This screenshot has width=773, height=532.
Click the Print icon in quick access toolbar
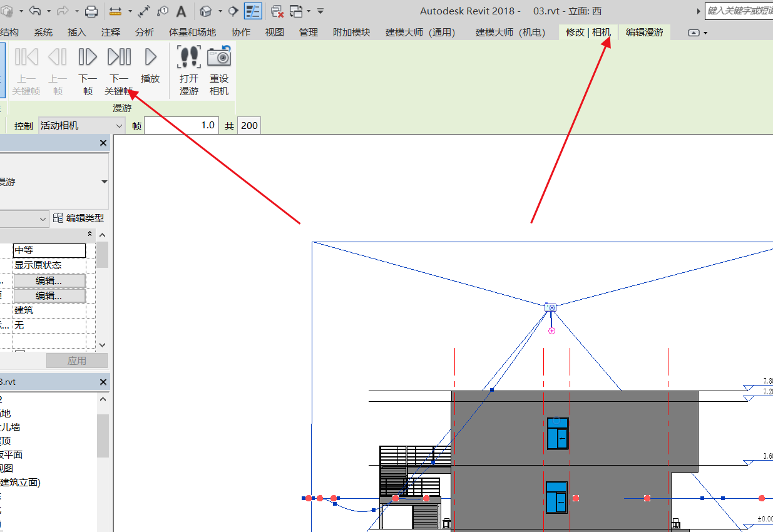point(91,11)
